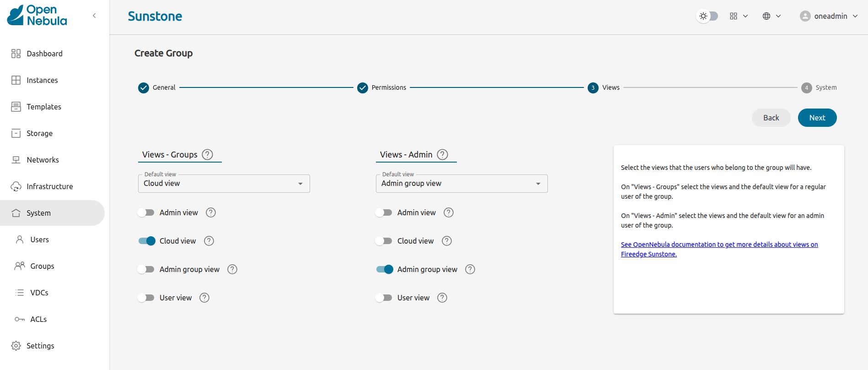Enable Admin view toggle under Views - Groups

pyautogui.click(x=146, y=212)
